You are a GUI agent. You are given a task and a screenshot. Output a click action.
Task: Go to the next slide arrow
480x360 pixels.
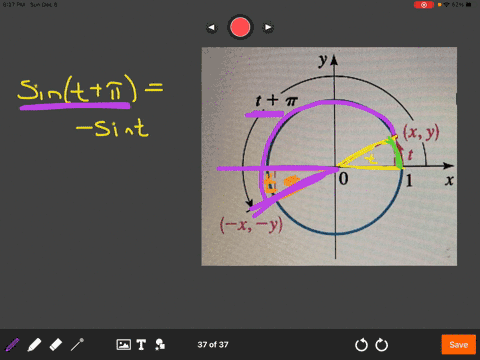[268, 27]
